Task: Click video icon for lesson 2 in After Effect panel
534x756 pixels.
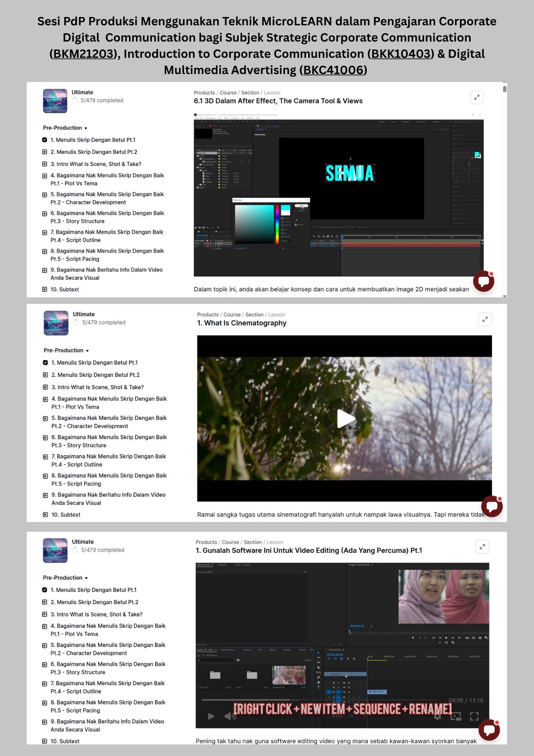Action: point(45,152)
